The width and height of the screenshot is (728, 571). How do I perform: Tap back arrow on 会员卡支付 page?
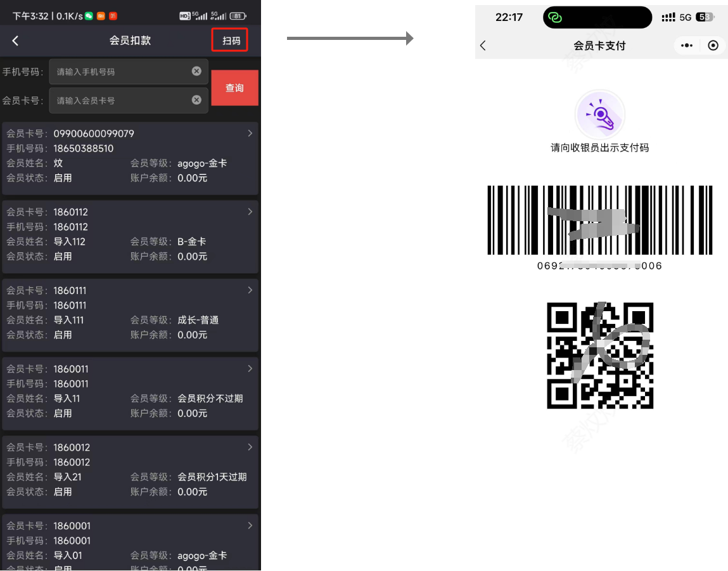coord(483,46)
